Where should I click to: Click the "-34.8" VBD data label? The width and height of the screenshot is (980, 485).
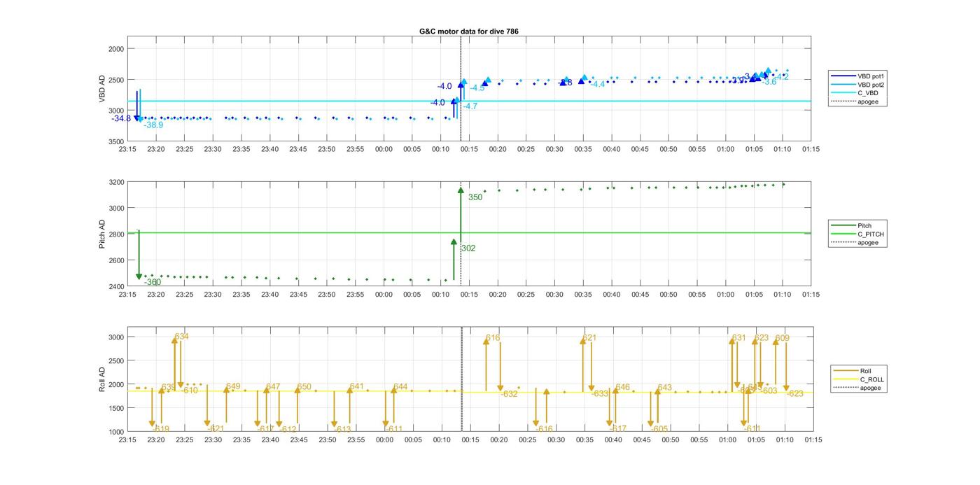pyautogui.click(x=121, y=119)
